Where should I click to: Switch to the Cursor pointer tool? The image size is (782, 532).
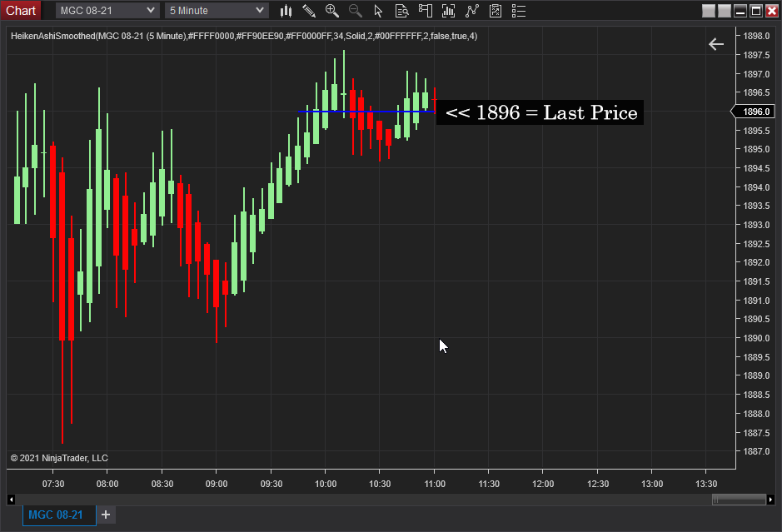coord(378,11)
